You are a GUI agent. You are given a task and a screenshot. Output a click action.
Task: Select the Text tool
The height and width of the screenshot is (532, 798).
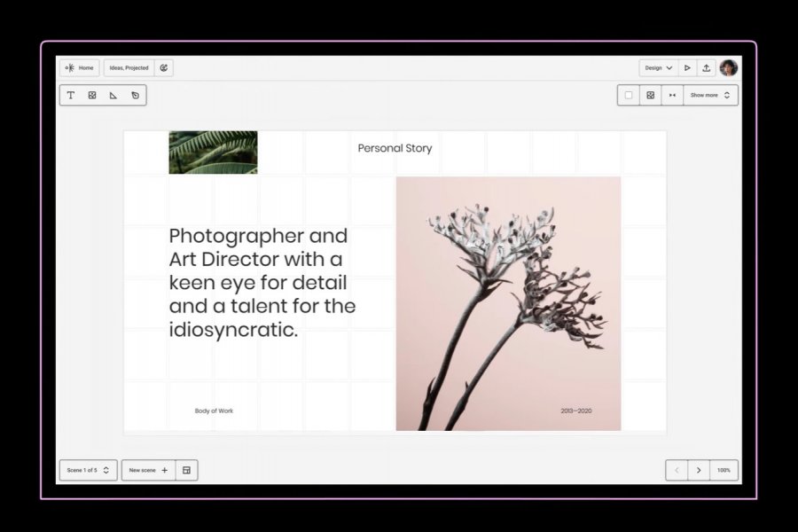click(71, 95)
